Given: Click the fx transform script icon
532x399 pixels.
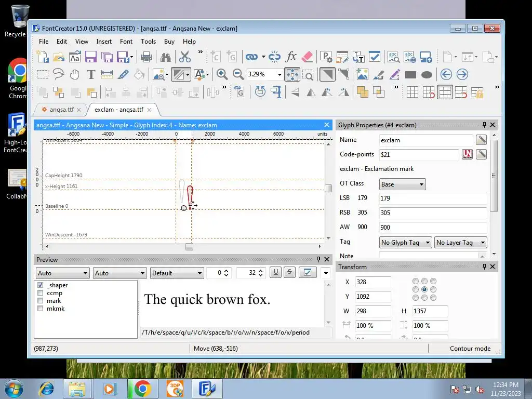Looking at the screenshot, I should coord(291,57).
